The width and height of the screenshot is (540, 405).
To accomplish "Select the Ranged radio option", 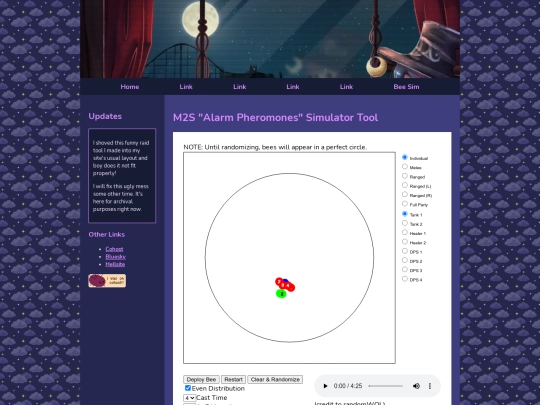I will point(405,176).
